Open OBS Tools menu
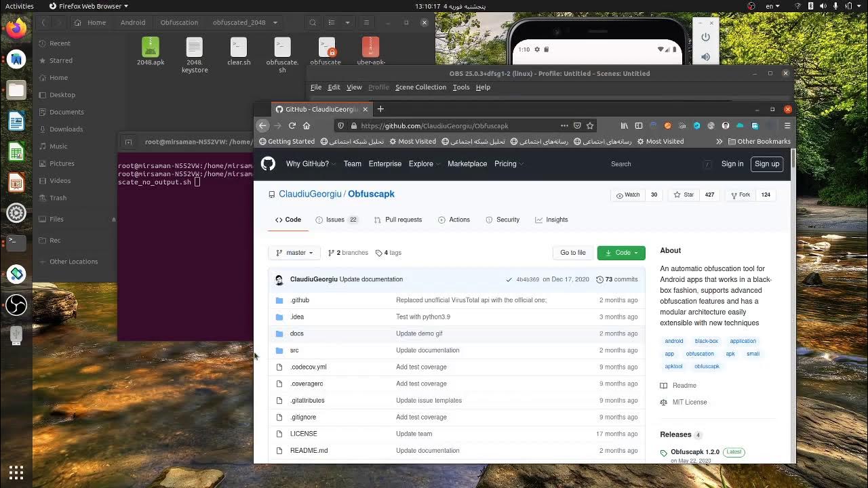Screen dimensions: 868x488 (x=461, y=87)
